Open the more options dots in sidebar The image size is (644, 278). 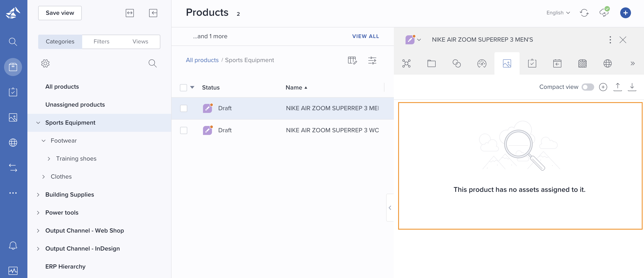coord(13,193)
